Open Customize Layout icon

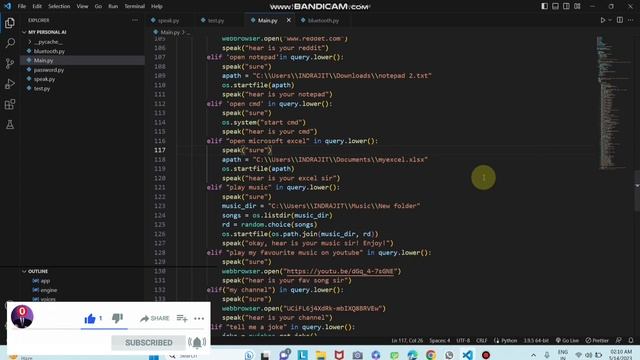tap(577, 6)
